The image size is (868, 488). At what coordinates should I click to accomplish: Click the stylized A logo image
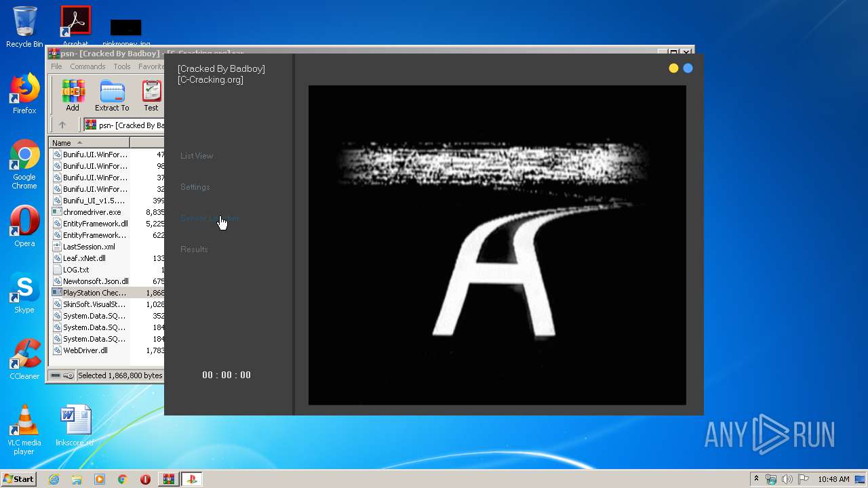[x=497, y=245]
